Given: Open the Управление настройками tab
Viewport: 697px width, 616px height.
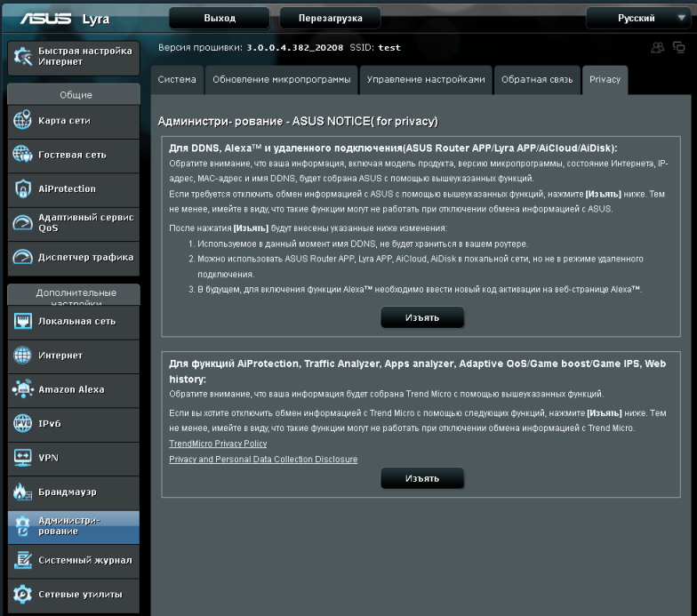Looking at the screenshot, I should tap(426, 80).
